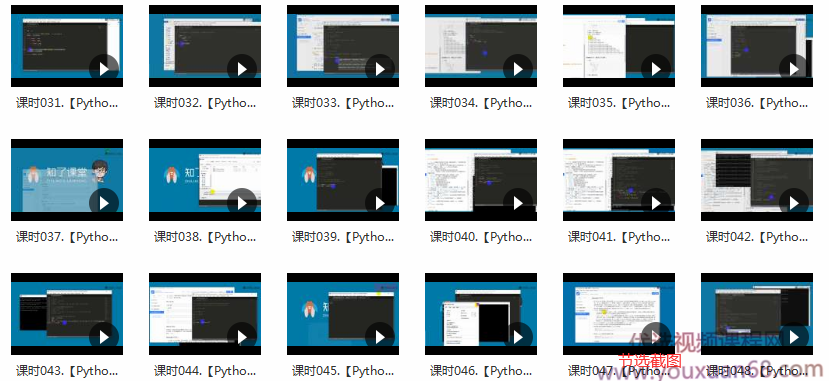Select the 课时045.【Pytho... file name
The height and width of the screenshot is (381, 829).
[x=343, y=371]
